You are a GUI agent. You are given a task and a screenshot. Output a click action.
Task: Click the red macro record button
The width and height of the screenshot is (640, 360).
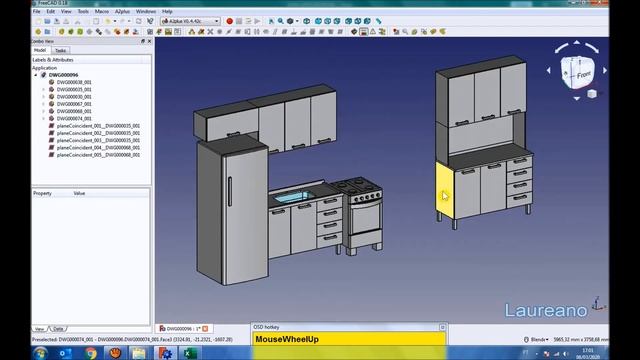pyautogui.click(x=229, y=21)
